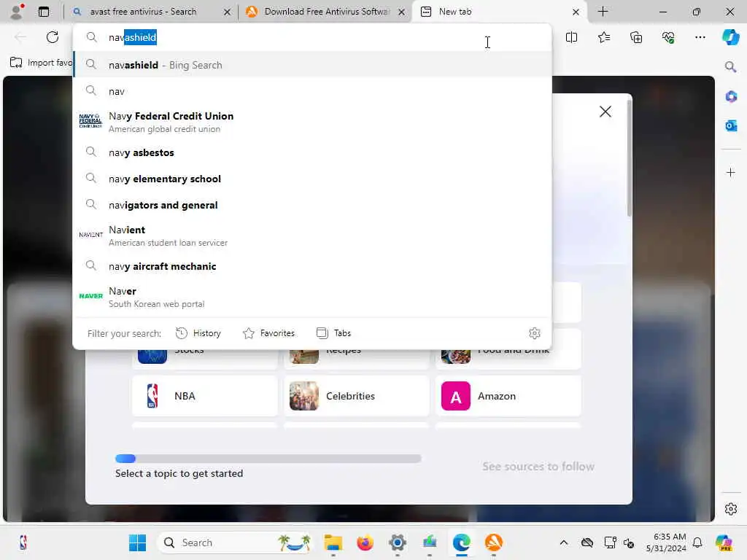Close the Download Free Antivirus tab

402,12
